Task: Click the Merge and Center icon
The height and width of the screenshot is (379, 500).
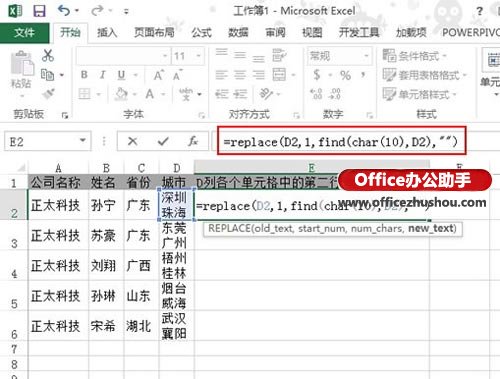Action: coord(279,75)
